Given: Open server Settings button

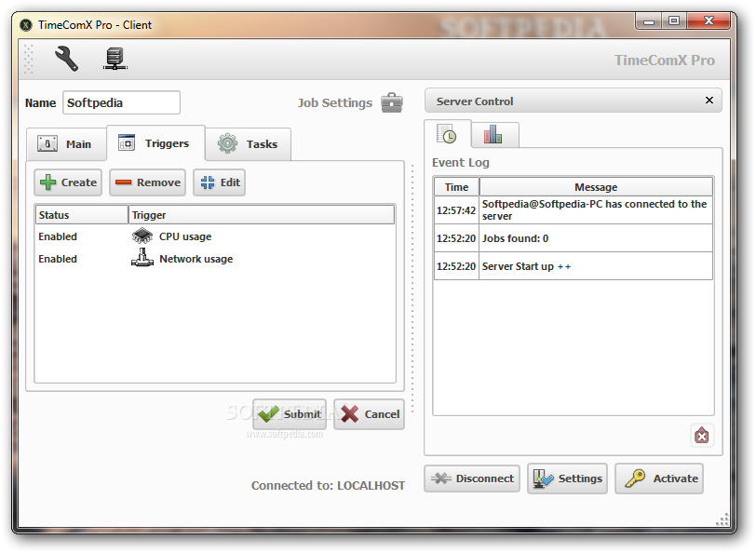Looking at the screenshot, I should [x=568, y=479].
